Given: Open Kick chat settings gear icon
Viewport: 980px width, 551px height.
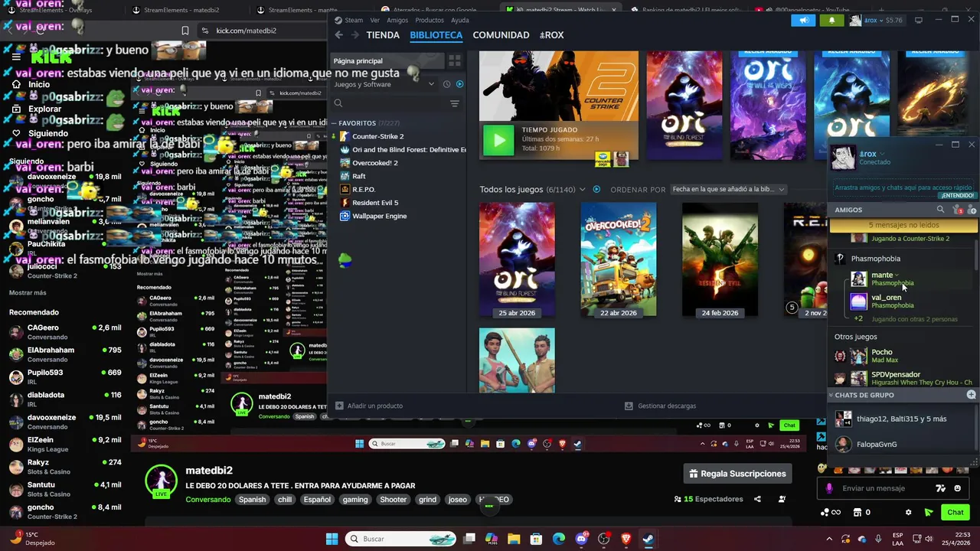Looking at the screenshot, I should coord(908,513).
